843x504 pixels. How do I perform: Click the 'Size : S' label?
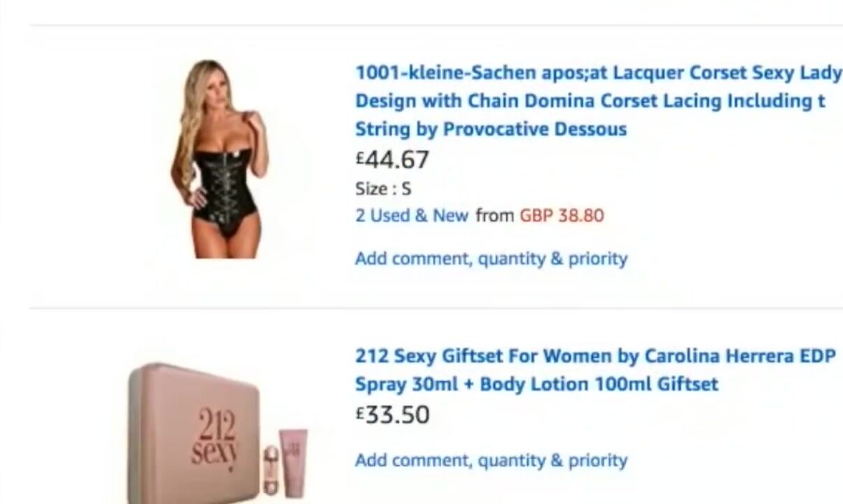click(x=383, y=189)
